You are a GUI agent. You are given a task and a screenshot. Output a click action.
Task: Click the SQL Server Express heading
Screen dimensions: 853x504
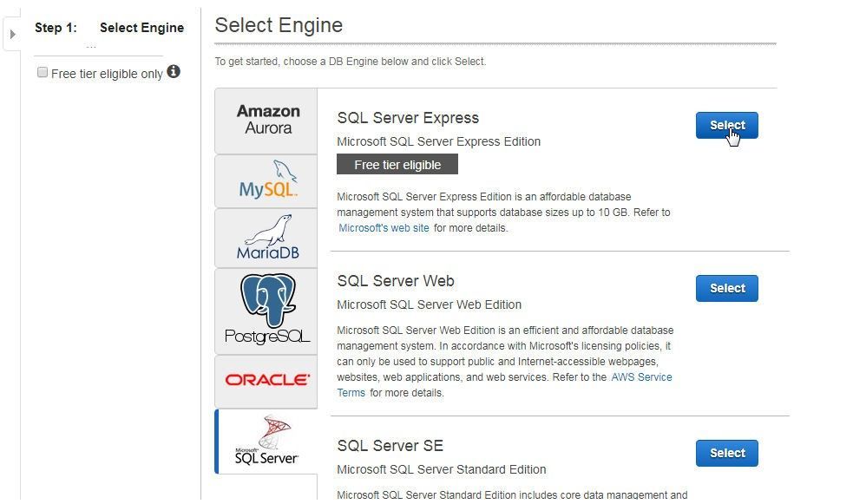coord(408,118)
